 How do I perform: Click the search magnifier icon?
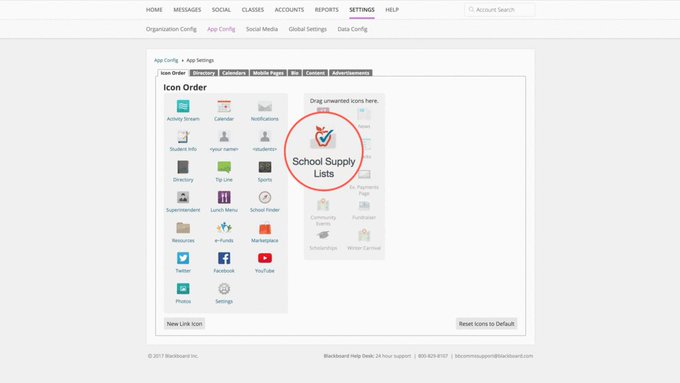point(471,10)
